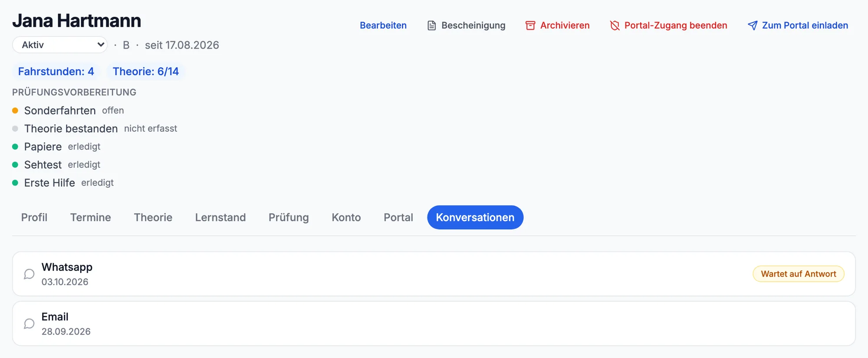Click the seit 17.08.2026 text

tap(182, 45)
